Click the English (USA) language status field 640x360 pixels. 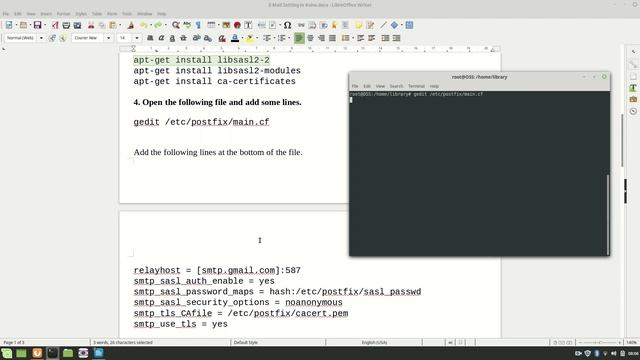(374, 342)
